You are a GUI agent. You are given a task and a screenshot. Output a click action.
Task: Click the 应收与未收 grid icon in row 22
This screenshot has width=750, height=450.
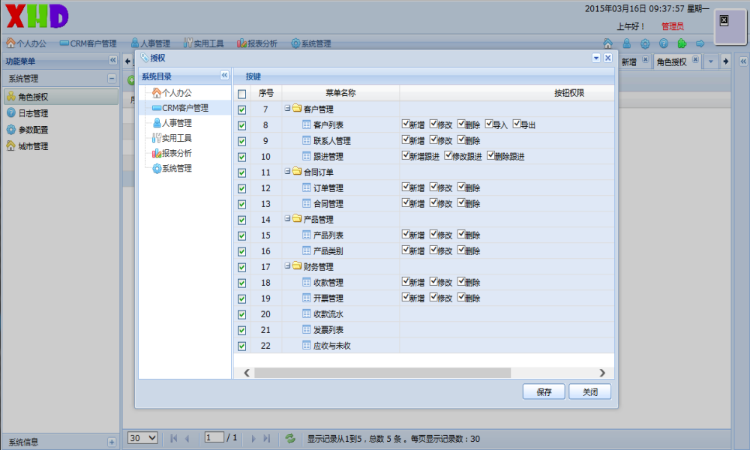tap(307, 345)
